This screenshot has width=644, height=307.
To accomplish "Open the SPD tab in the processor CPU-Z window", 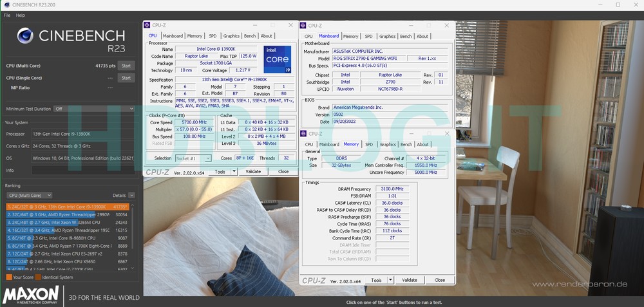I will point(213,36).
